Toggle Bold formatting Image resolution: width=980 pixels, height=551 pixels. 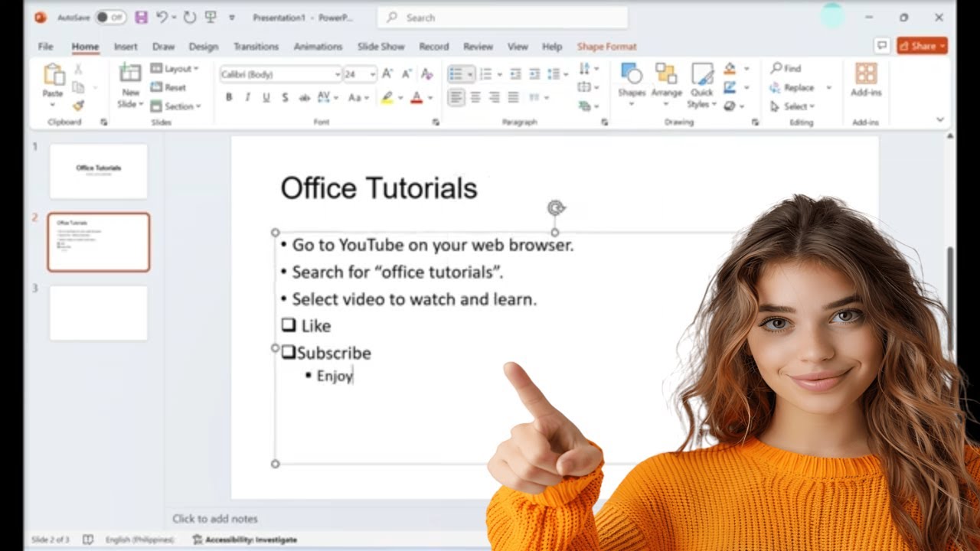228,97
